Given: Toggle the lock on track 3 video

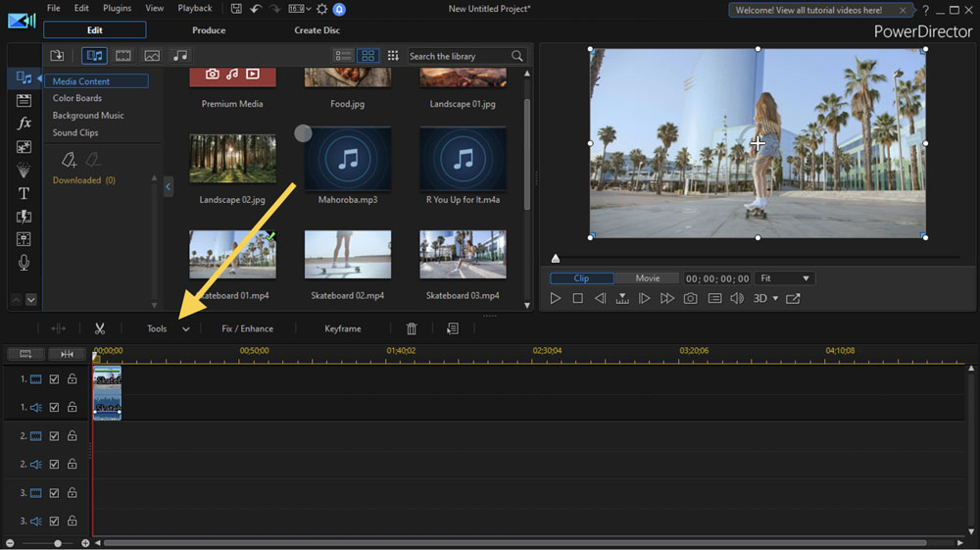Looking at the screenshot, I should coord(73,493).
